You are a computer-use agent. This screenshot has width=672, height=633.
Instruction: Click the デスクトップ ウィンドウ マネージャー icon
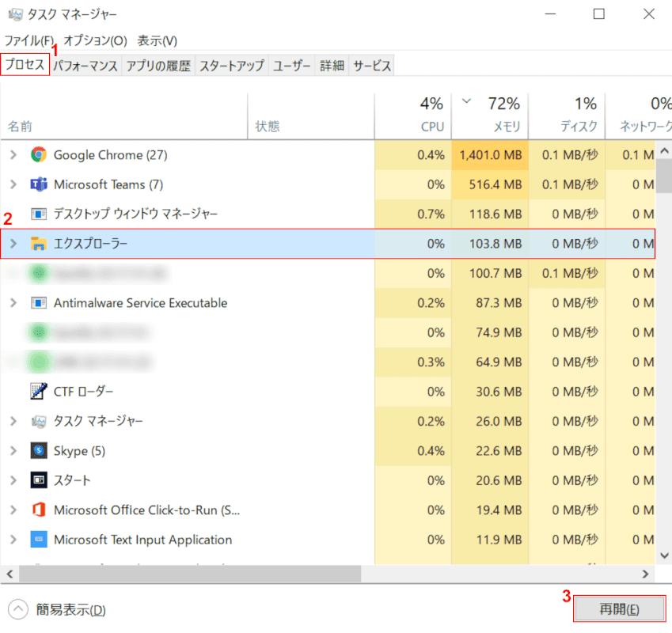pyautogui.click(x=39, y=214)
